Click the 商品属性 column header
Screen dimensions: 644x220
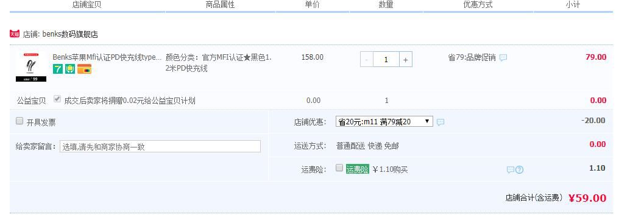[220, 5]
